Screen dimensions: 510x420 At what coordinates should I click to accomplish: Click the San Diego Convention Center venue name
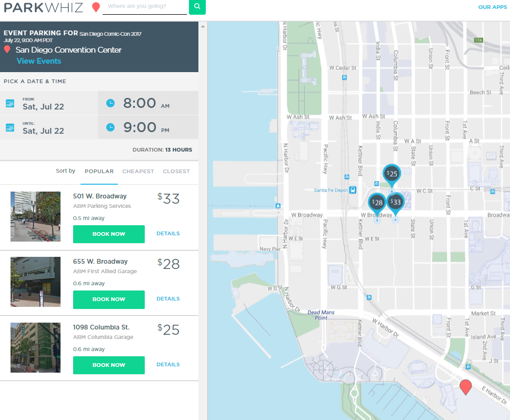[x=68, y=50]
